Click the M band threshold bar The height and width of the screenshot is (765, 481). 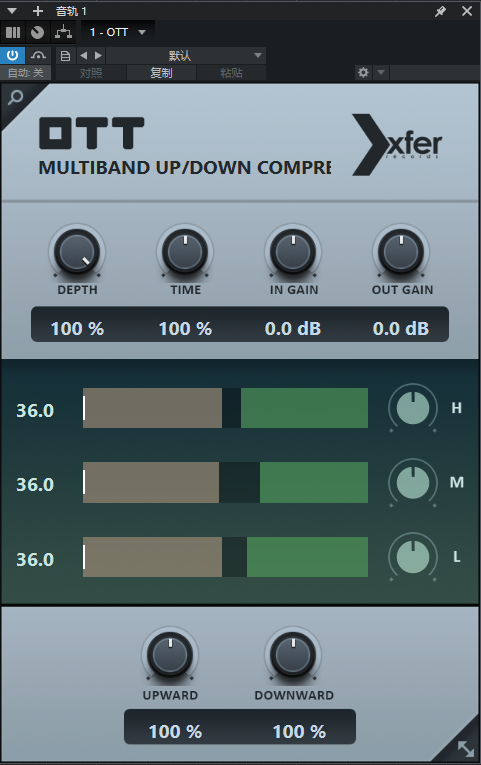(x=225, y=483)
